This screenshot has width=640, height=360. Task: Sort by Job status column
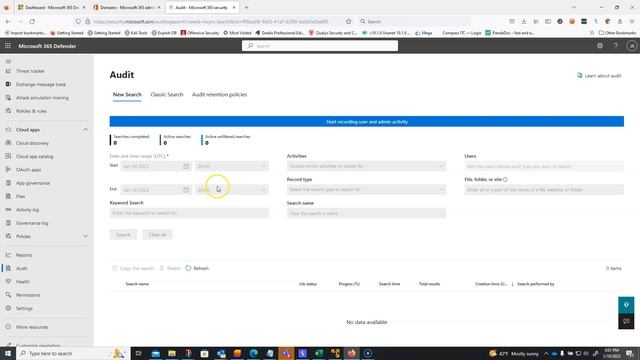coord(308,284)
